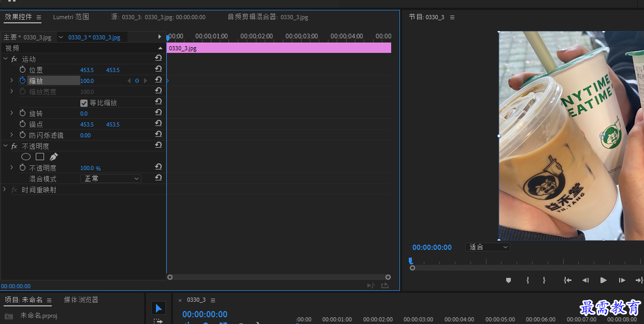Expand the 防闪烁滤镜 property
The height and width of the screenshot is (324, 644).
(x=12, y=135)
